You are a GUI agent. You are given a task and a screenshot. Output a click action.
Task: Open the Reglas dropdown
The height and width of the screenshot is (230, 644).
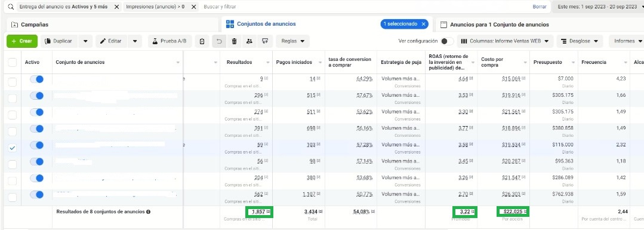click(292, 41)
